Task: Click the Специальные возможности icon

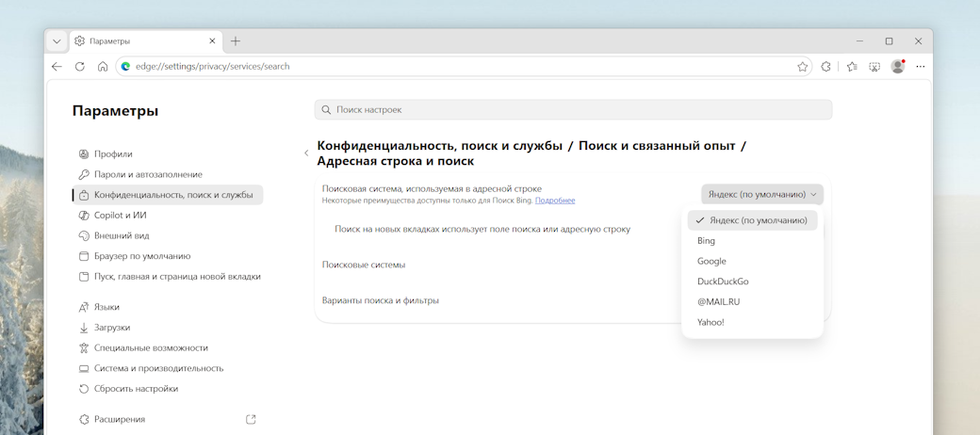Action: click(x=83, y=348)
